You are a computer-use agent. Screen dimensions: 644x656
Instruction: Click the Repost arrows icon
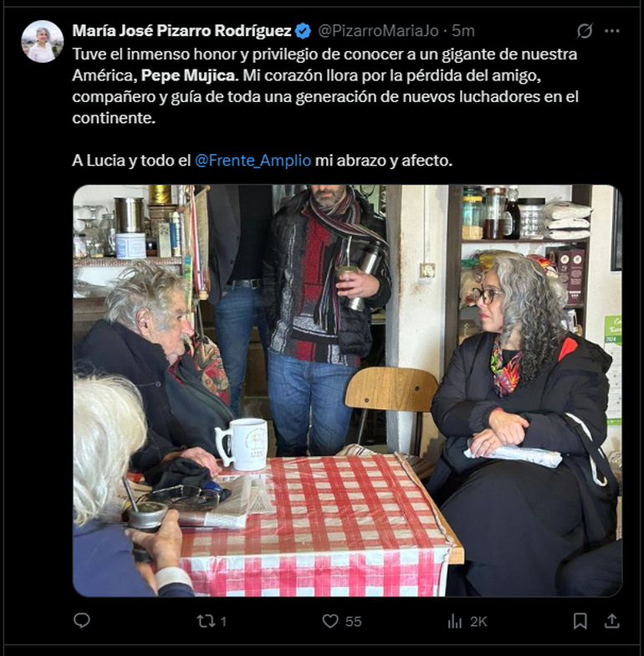(206, 621)
